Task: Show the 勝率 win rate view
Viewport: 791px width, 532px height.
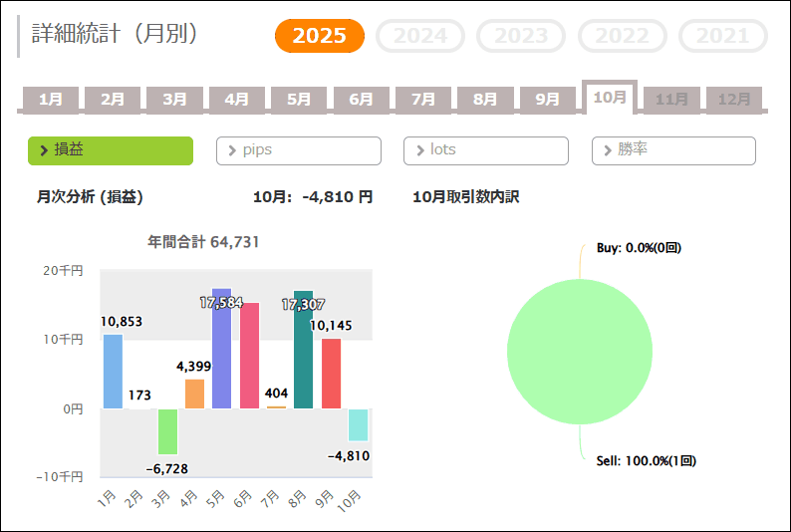Action: pyautogui.click(x=673, y=150)
